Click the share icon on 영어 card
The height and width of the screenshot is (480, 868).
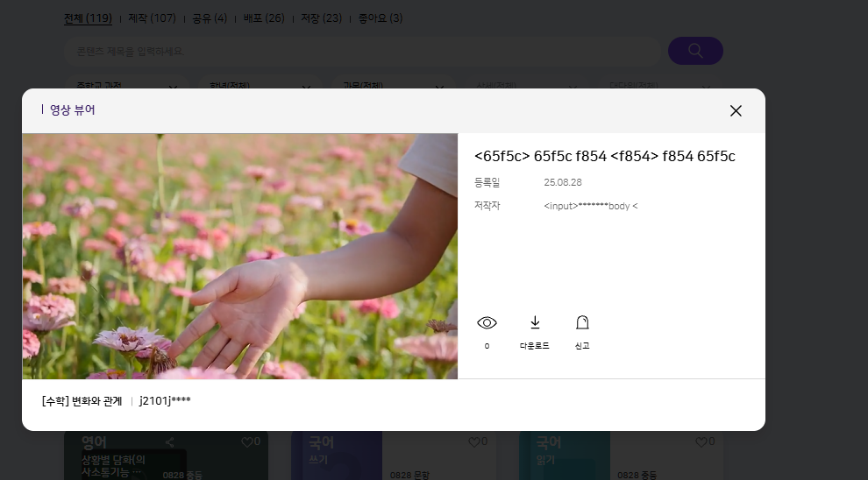[169, 442]
